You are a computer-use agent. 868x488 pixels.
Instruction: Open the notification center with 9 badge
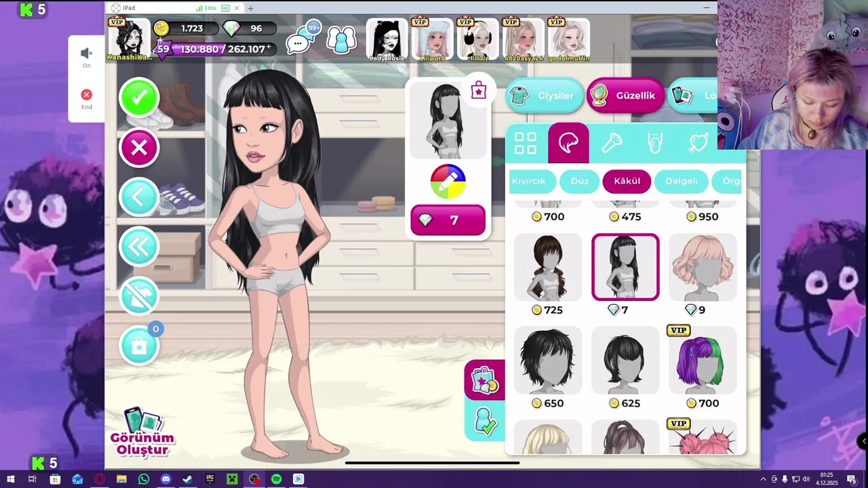coord(852,479)
